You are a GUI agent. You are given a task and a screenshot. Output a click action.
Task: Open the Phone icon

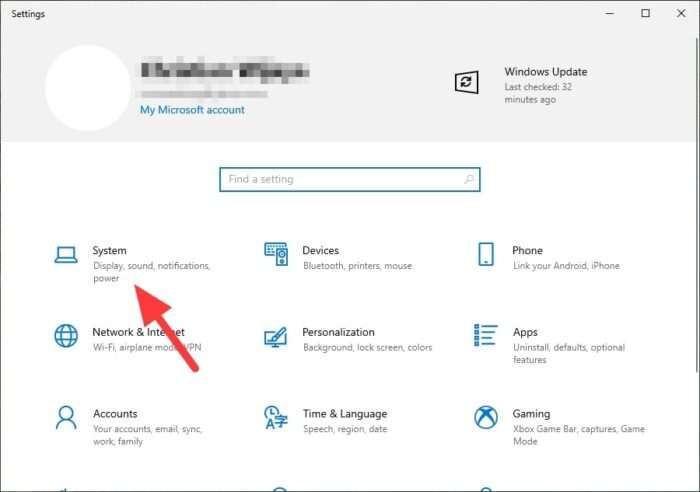pos(486,254)
